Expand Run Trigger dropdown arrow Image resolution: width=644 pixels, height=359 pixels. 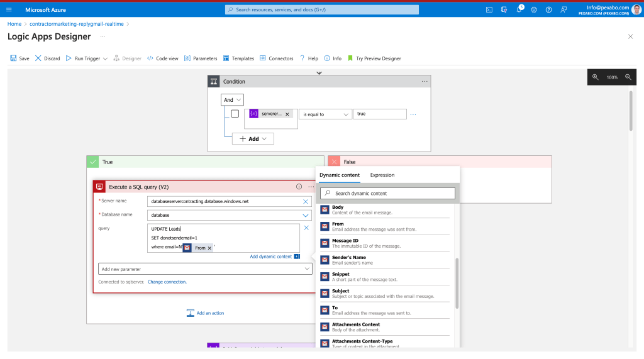click(x=105, y=58)
